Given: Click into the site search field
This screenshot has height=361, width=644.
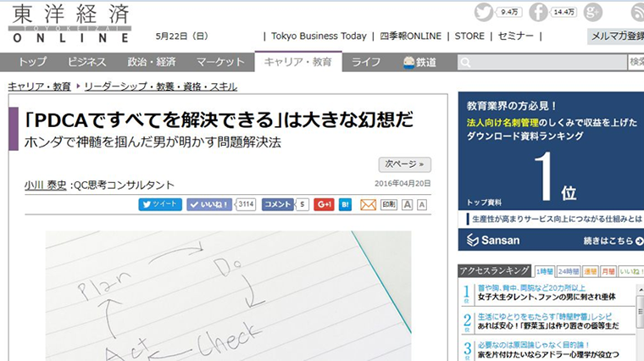Looking at the screenshot, I should tap(542, 63).
